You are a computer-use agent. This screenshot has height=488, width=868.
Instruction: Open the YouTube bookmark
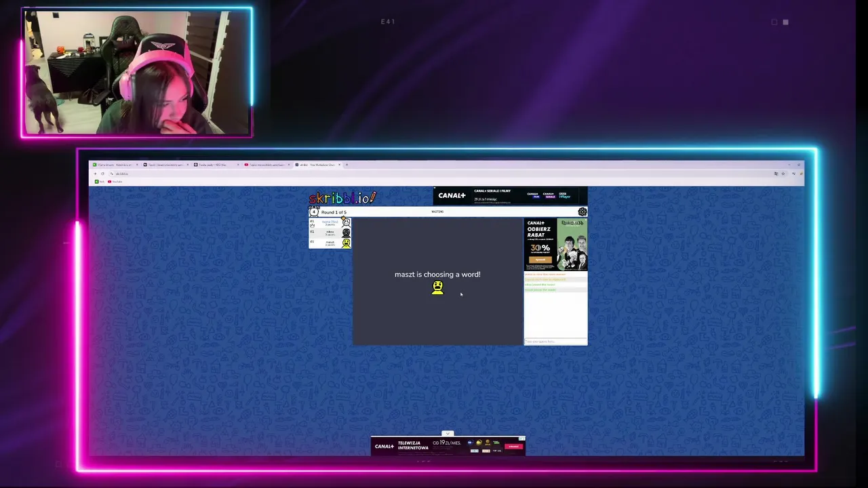(115, 182)
